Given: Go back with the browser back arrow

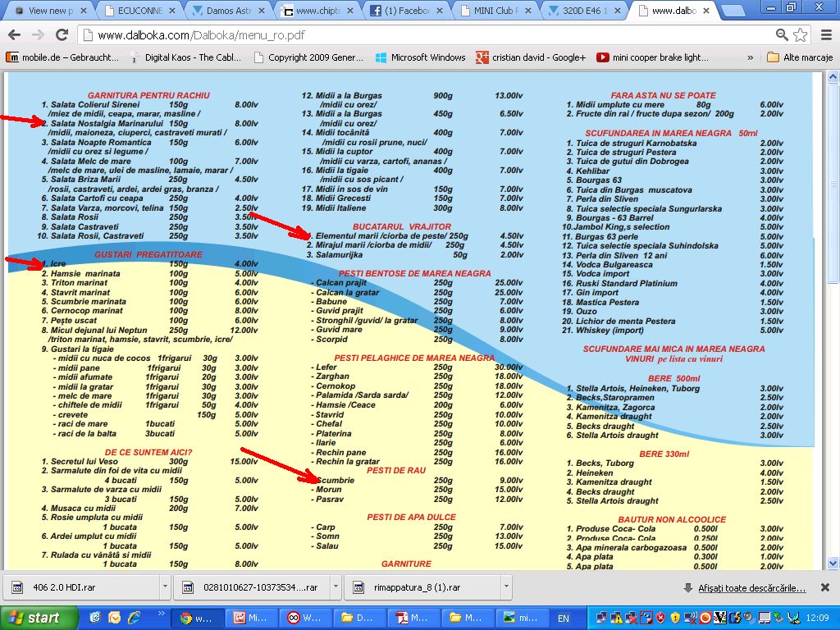Looking at the screenshot, I should pos(15,35).
